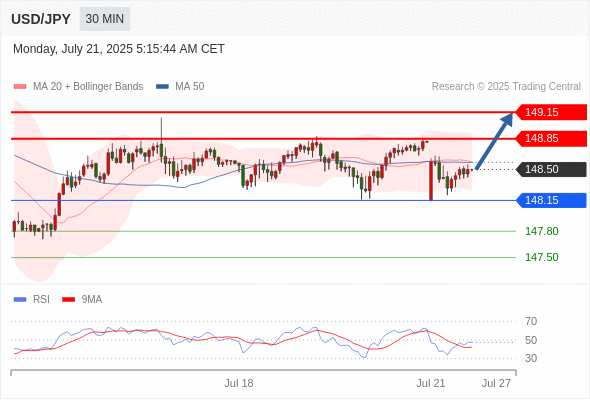Click the 9MA legend label
This screenshot has width=590, height=400.
(92, 300)
